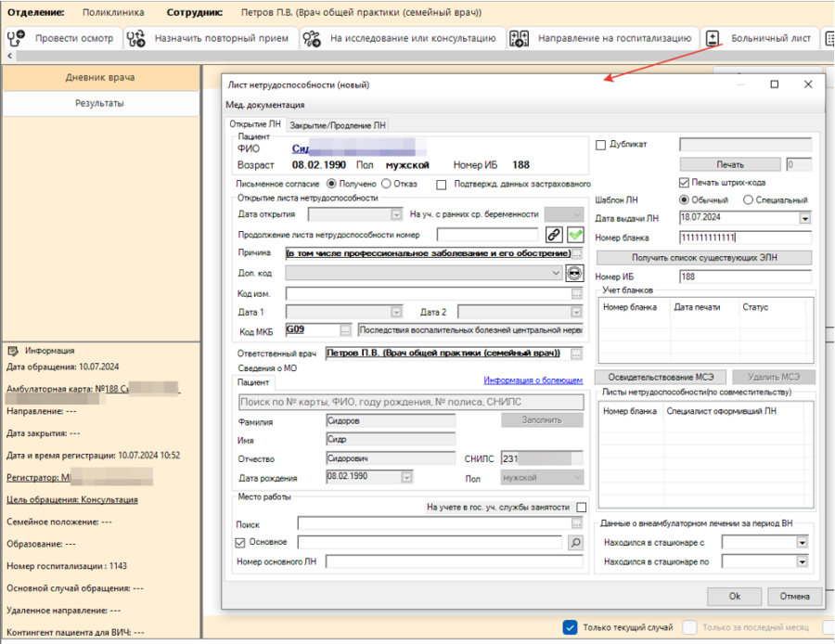Open the Мед. документация menu
The image size is (835, 644).
pos(265,105)
